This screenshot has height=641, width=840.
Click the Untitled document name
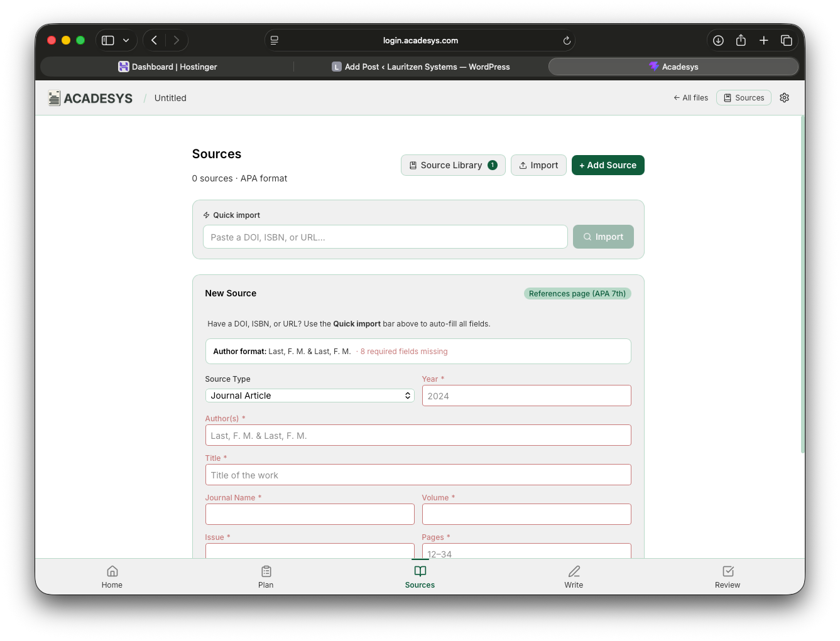pos(170,98)
